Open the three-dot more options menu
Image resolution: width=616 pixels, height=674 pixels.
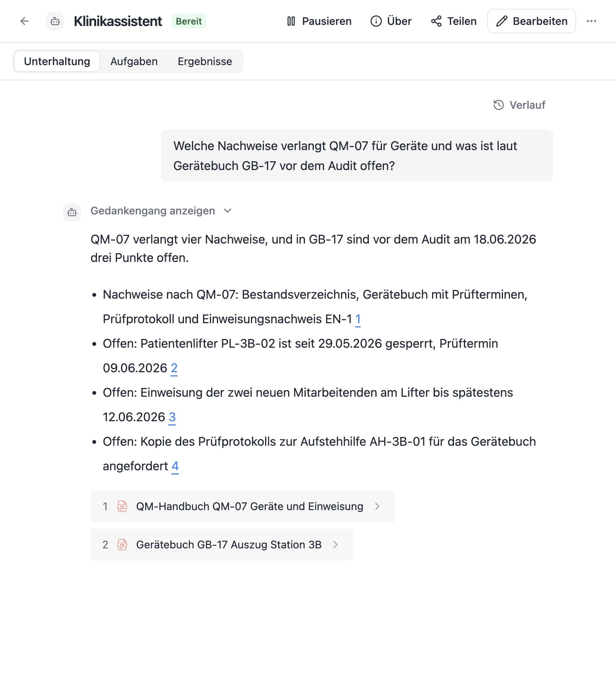(x=591, y=21)
